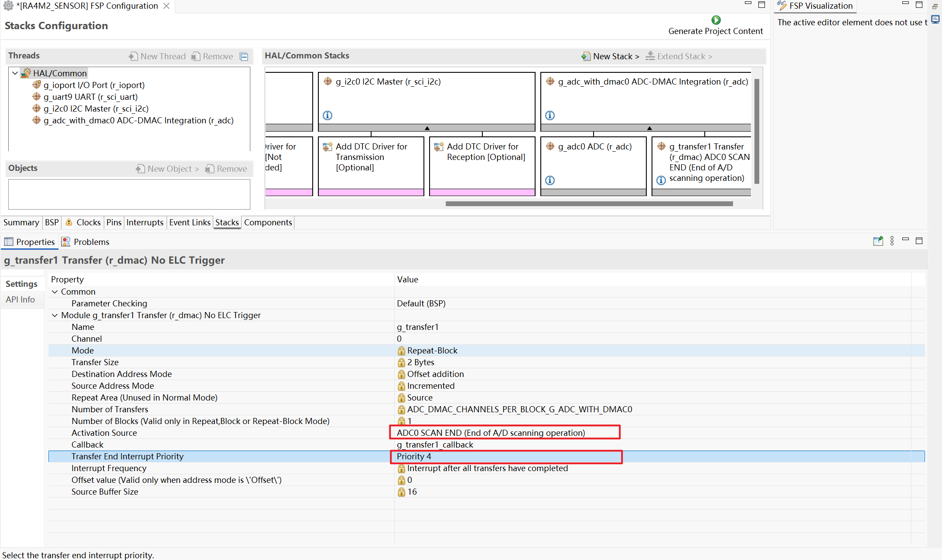Open info icon on g_adc0 ADC block

pyautogui.click(x=550, y=180)
